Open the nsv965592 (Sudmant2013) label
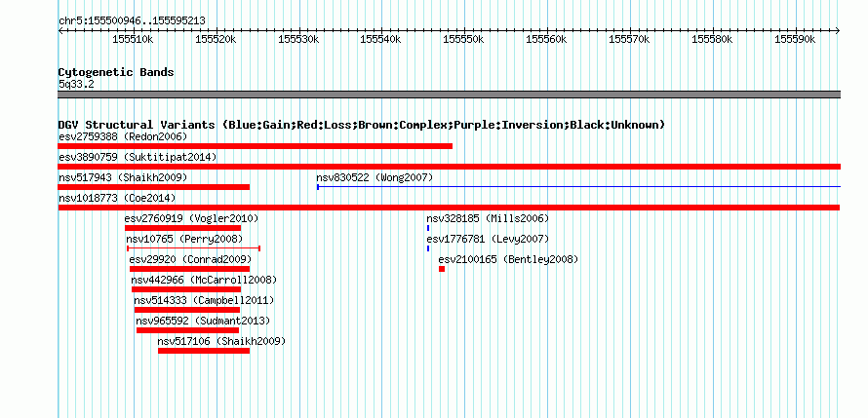Screen dimensions: 868x418 tap(203, 321)
